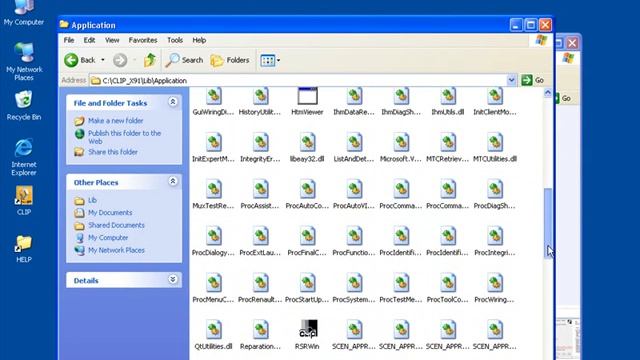640x360 pixels.
Task: Select the ProcIntegri... file icon
Action: [x=495, y=236]
